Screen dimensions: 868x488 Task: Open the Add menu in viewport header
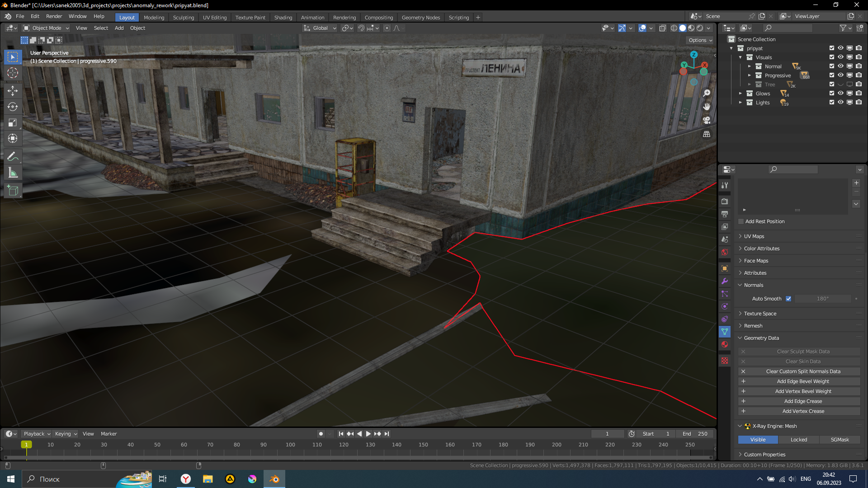coord(119,28)
